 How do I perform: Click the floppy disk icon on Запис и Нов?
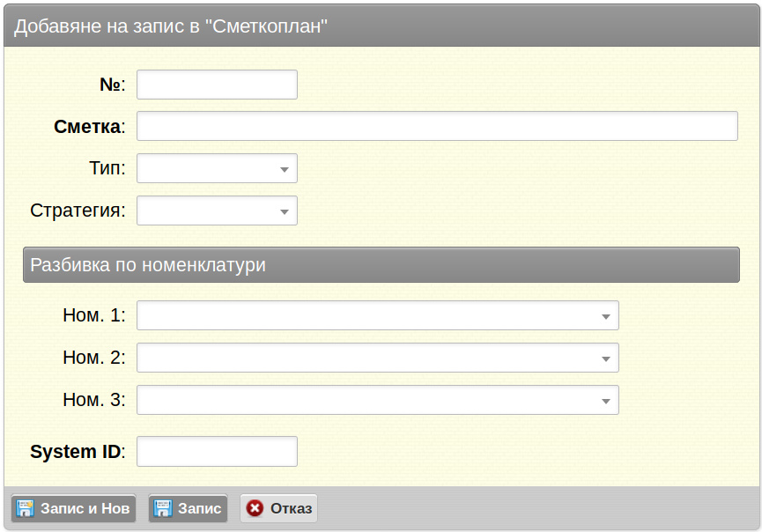[x=25, y=508]
